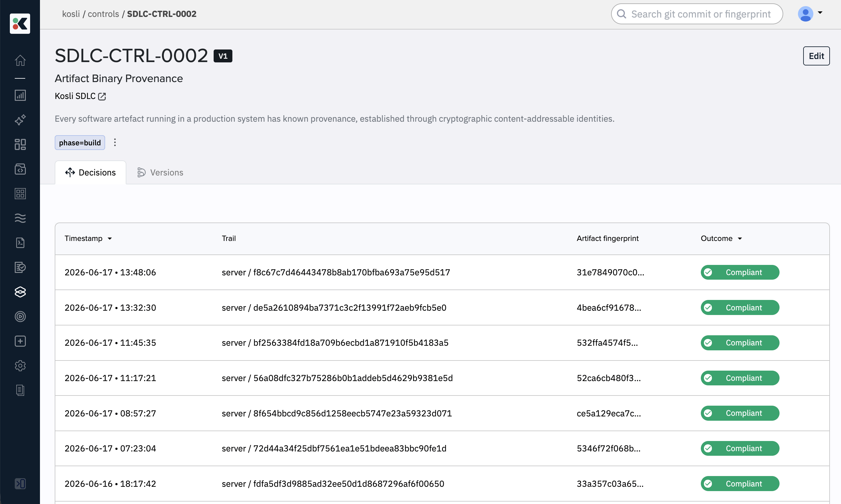Click fingerprint 4bea6cf91678...

point(609,308)
